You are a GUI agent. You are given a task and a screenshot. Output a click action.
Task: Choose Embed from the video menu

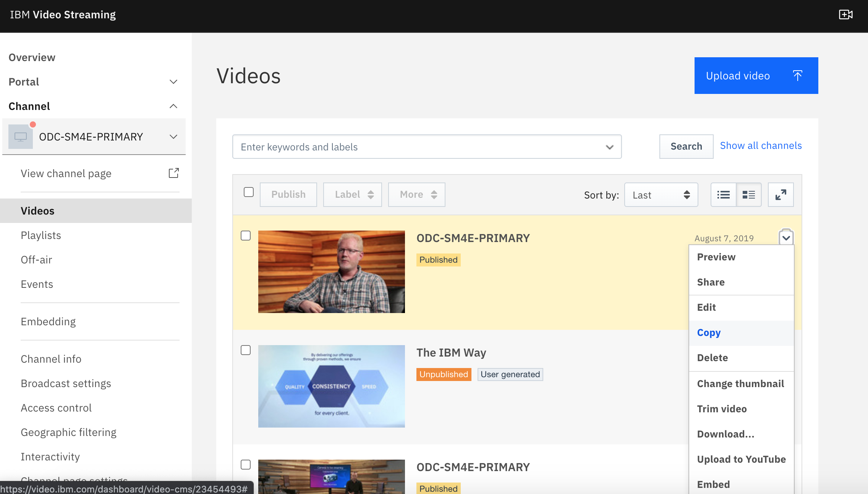(x=742, y=484)
